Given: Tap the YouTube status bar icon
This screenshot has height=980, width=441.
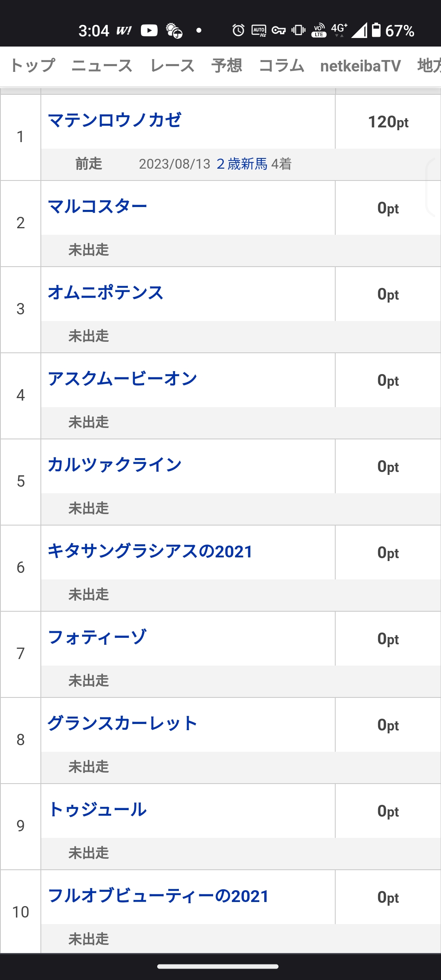Looking at the screenshot, I should pos(149,31).
